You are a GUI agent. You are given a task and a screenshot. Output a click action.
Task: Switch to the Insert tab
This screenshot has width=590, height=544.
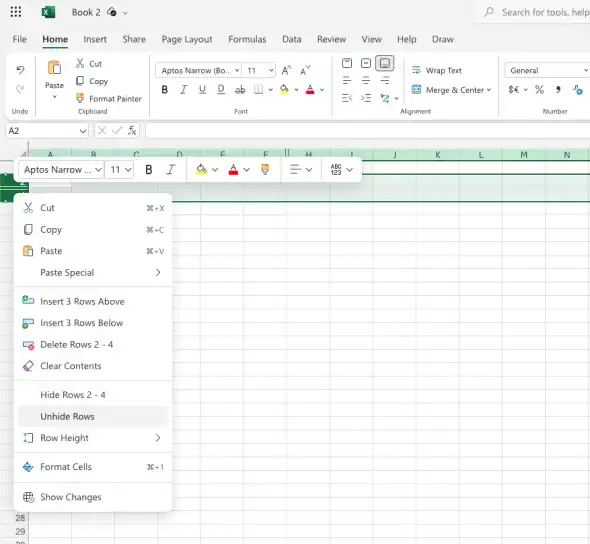click(95, 39)
